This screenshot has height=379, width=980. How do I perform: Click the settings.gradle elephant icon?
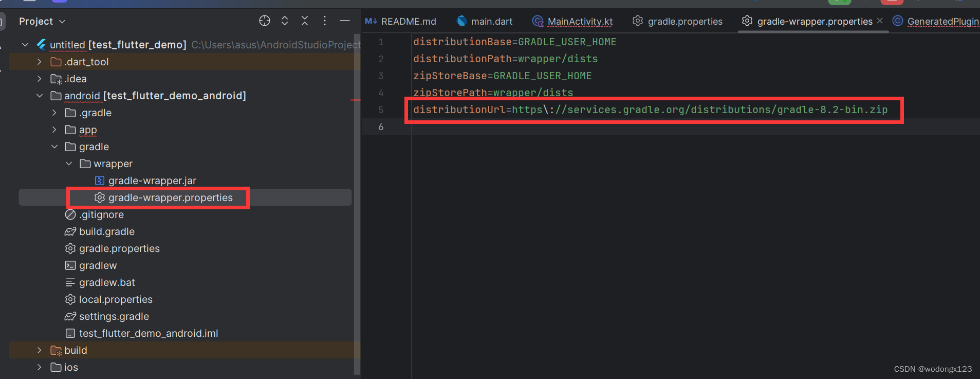(70, 316)
